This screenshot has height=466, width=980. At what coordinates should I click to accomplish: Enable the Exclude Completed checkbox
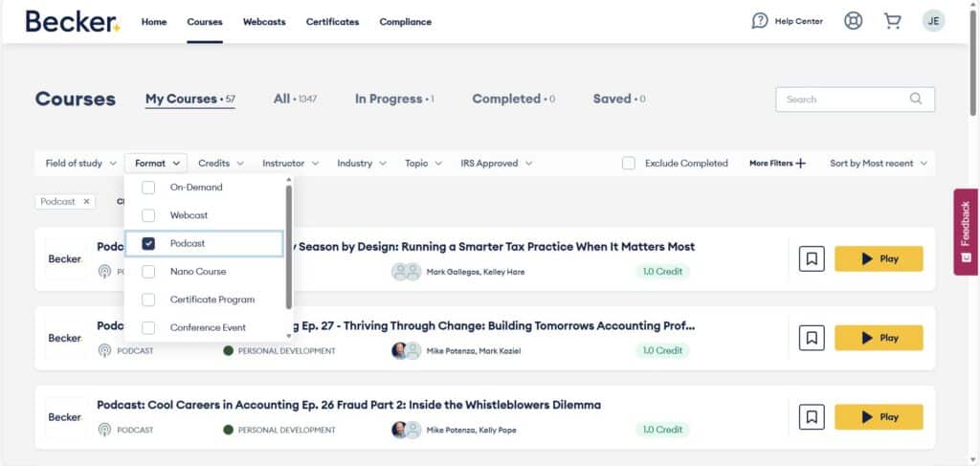click(629, 164)
